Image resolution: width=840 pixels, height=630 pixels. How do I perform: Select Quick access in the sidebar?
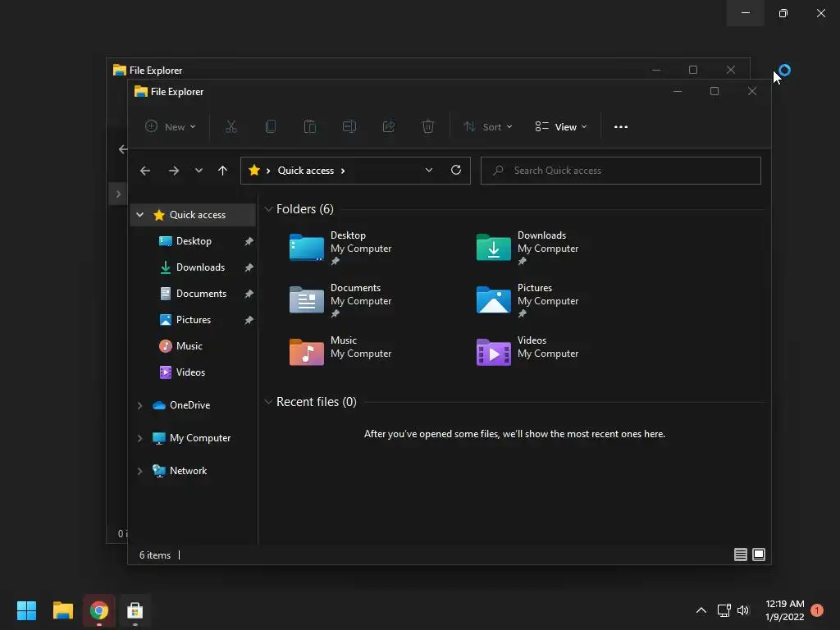193,215
